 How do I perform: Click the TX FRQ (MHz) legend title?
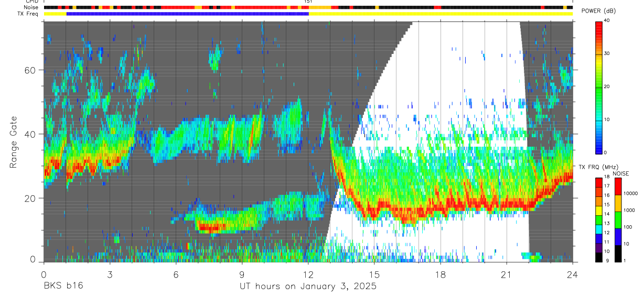(x=599, y=167)
